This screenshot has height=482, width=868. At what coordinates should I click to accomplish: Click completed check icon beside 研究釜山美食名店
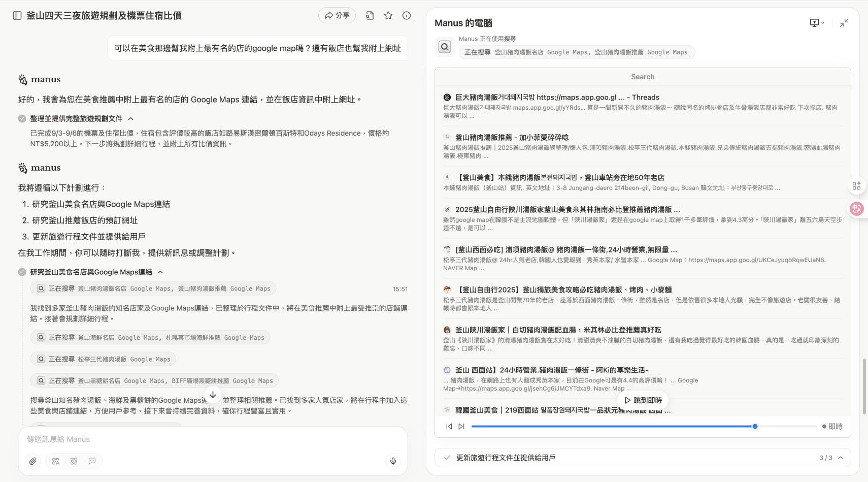(22, 272)
